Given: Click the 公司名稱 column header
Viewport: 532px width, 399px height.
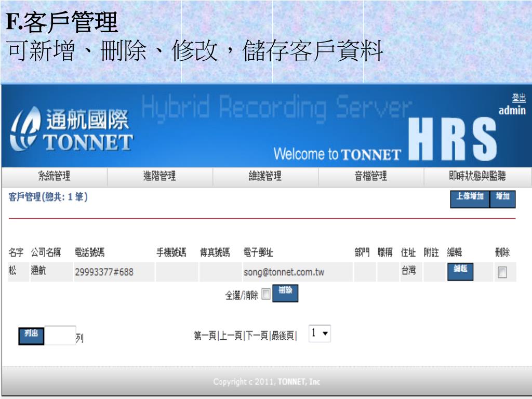Looking at the screenshot, I should tap(46, 252).
